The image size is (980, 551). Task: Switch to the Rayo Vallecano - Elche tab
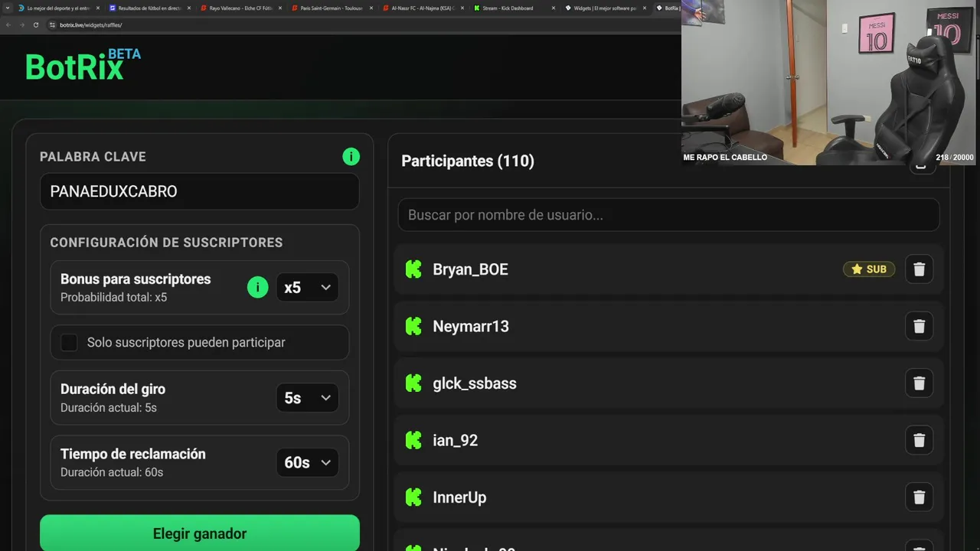point(240,8)
